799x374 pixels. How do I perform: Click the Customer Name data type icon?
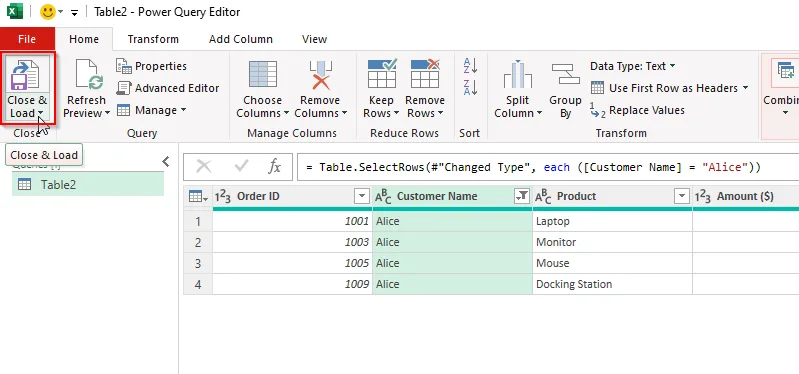[x=383, y=197]
